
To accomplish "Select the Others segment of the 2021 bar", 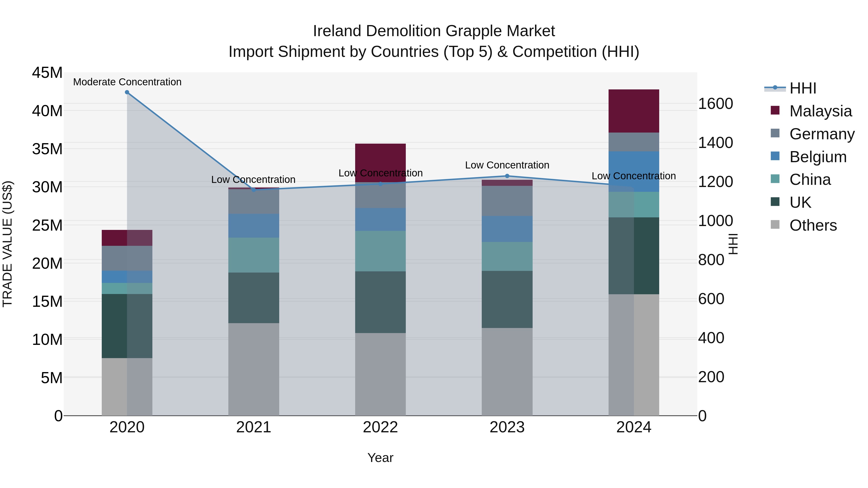I will [x=254, y=369].
